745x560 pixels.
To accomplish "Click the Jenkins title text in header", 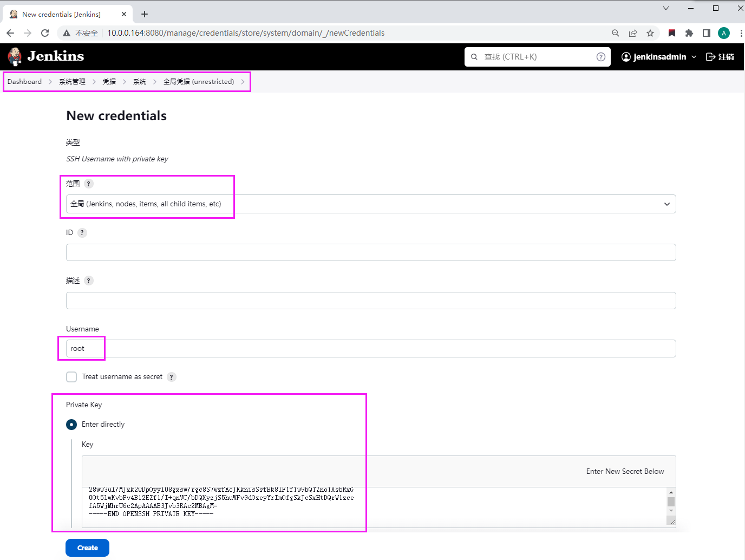I will pyautogui.click(x=56, y=56).
